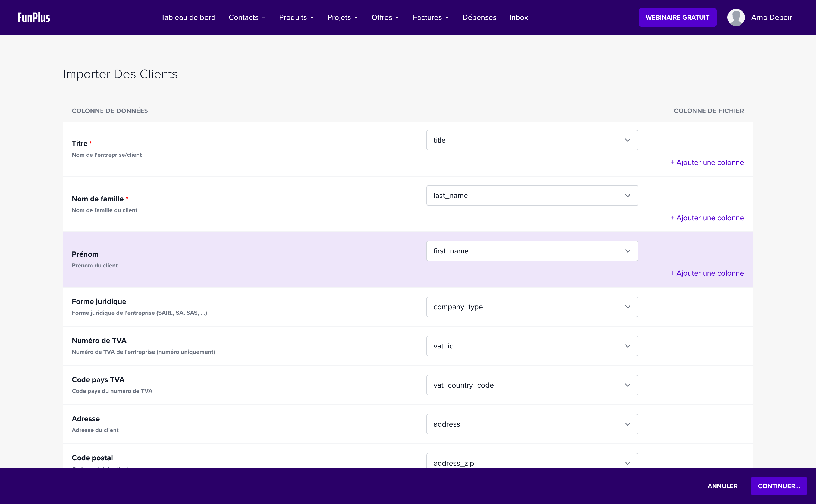Screen dimensions: 816x504
Task: Add a column for Prénom row
Action: 707,273
